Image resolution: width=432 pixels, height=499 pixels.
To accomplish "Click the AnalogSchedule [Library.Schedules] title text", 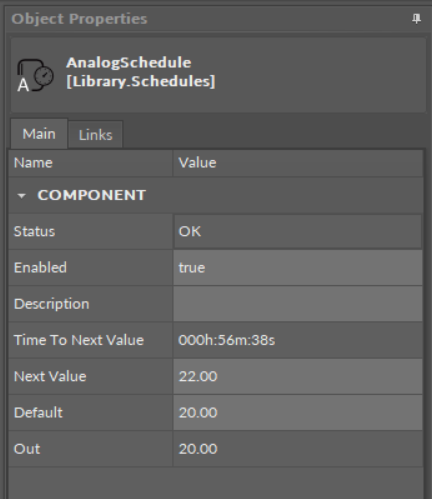I will [141, 72].
